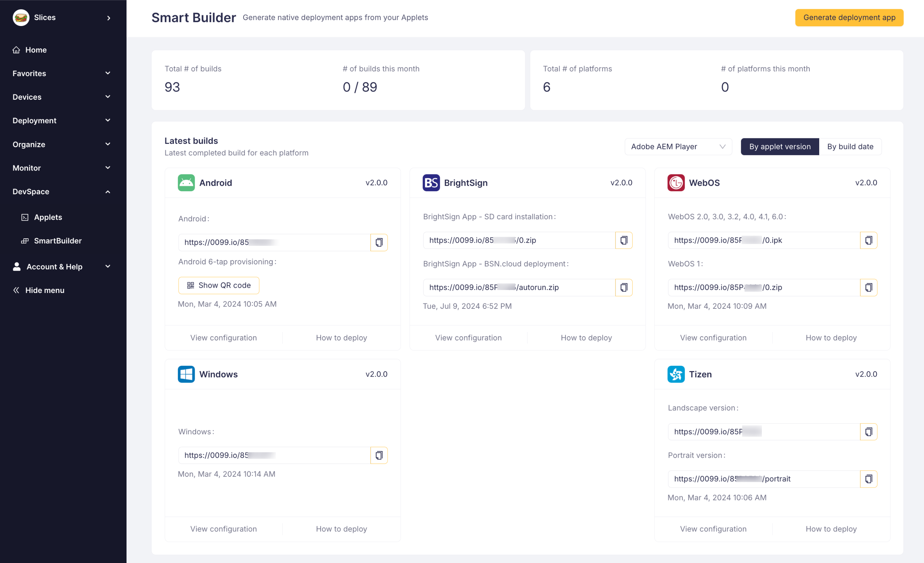This screenshot has height=563, width=924.
Task: Click the BrightSign autorun.zip URL field
Action: pos(519,287)
